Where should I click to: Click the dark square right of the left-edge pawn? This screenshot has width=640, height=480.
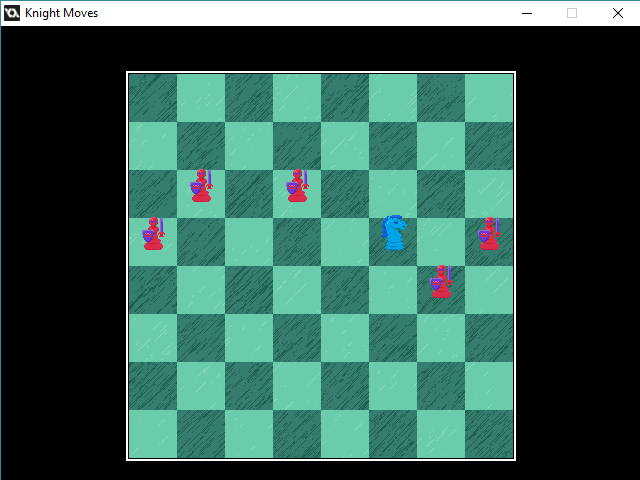pos(201,242)
